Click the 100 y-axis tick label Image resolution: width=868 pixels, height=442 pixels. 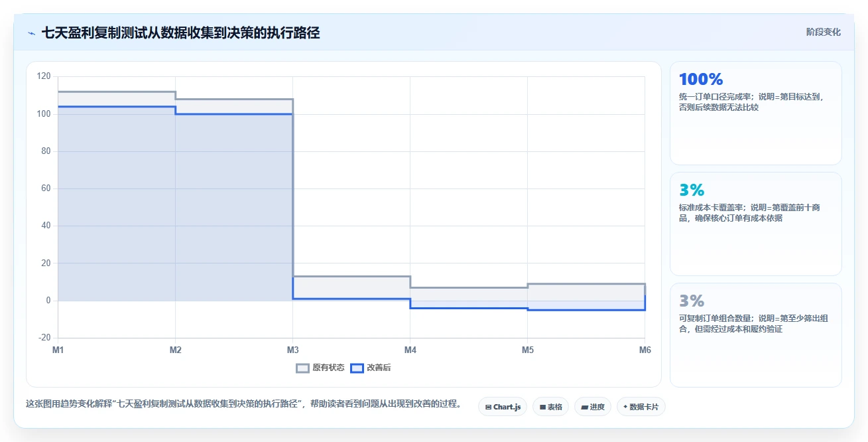tap(44, 114)
